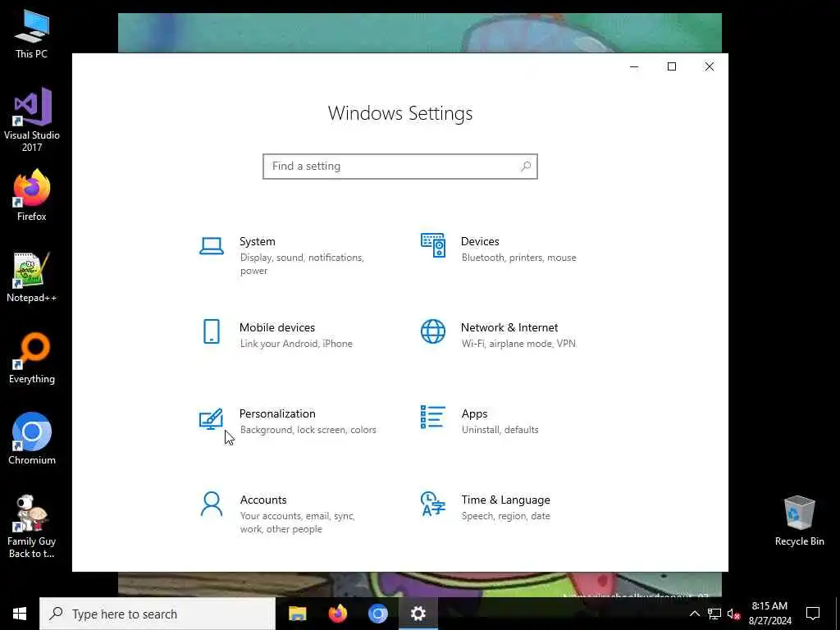Open the Mobile devices title

(x=277, y=327)
